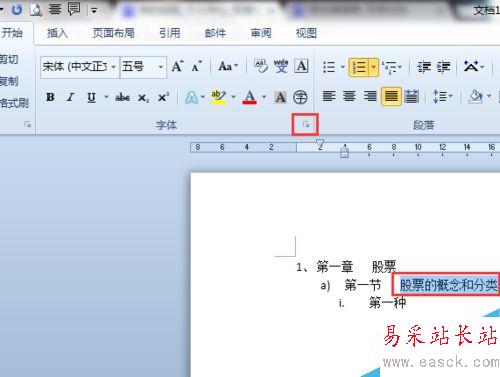
Task: Open the change case Aa menu
Action: 228,66
